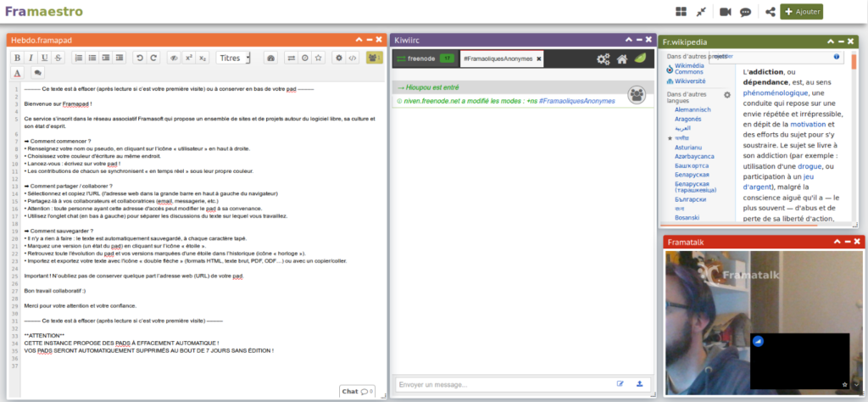Select the freenode network tab
Viewport: 868px width, 402px height.
tap(426, 59)
